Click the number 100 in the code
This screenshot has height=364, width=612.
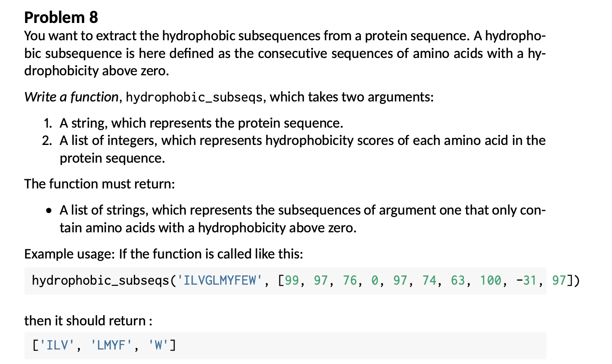pyautogui.click(x=490, y=280)
